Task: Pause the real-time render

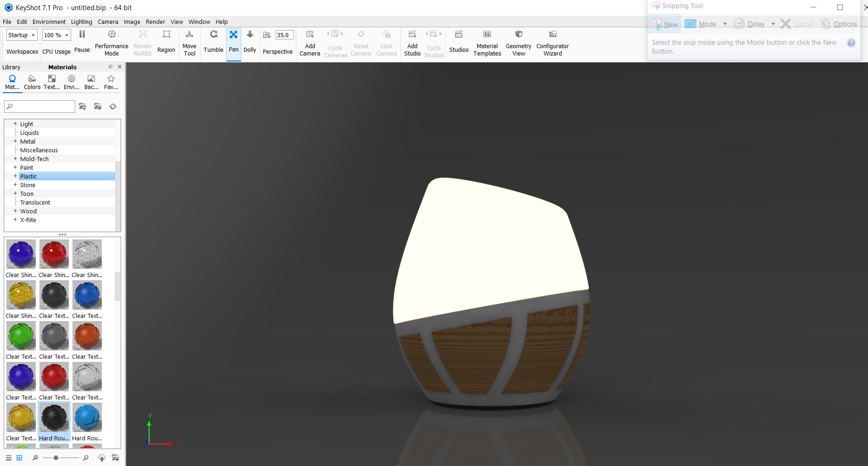Action: pyautogui.click(x=82, y=41)
